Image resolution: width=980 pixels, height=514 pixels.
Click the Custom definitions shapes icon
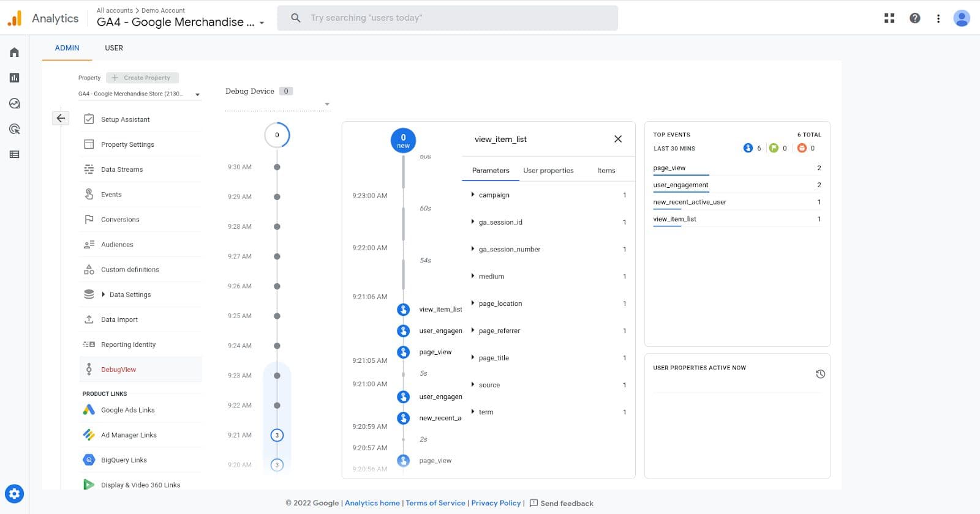tap(89, 269)
